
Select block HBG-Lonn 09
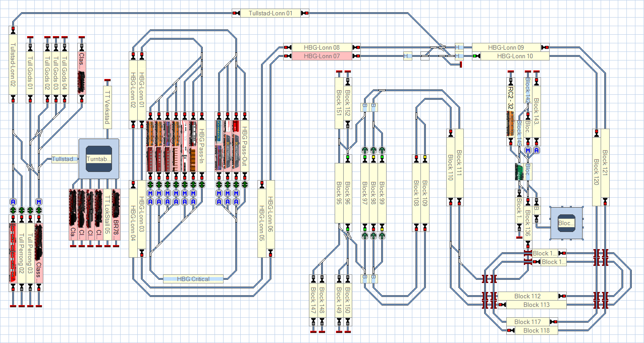click(x=506, y=47)
